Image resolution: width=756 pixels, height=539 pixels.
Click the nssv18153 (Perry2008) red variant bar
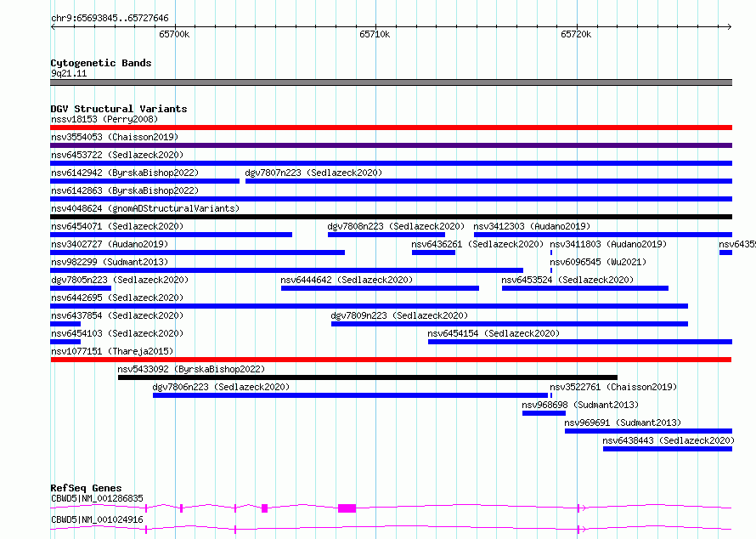coord(391,128)
